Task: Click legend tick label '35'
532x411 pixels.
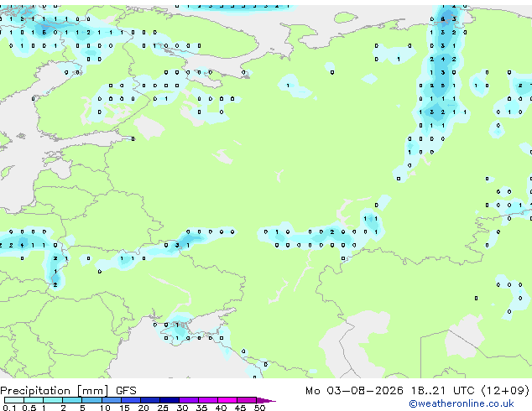Action: [x=201, y=408]
